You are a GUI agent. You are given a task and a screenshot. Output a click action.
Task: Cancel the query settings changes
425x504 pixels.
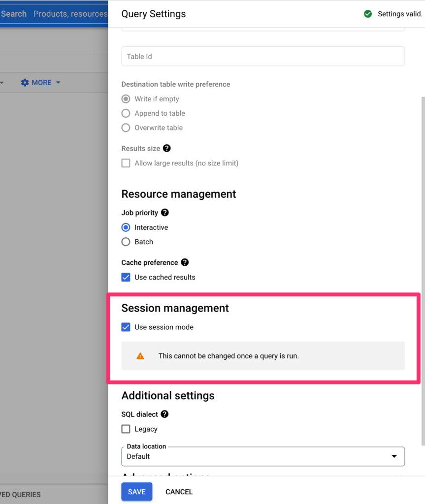click(179, 492)
